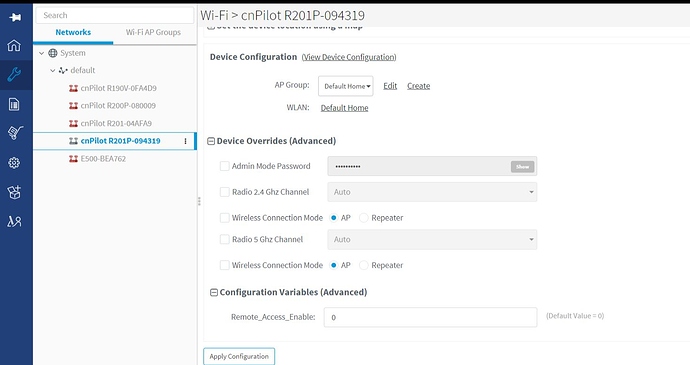690x365 pixels.
Task: Click the device icon for cnPilot R190V-0FA4D9
Action: [x=73, y=88]
